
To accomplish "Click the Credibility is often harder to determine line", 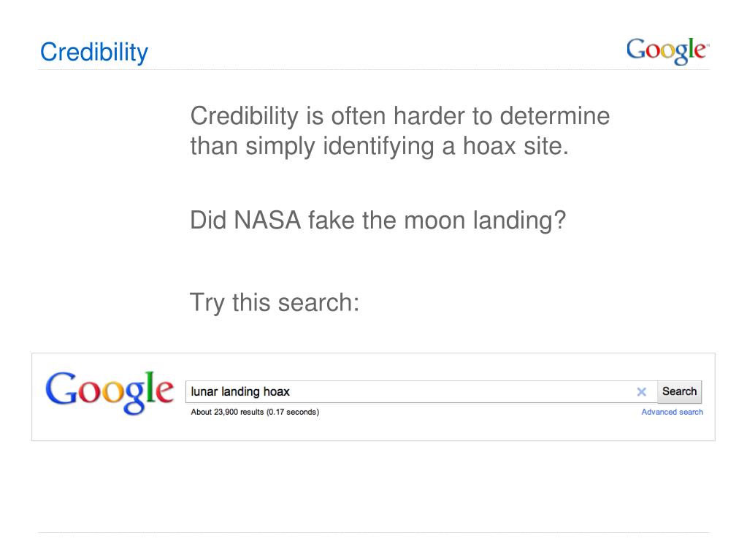I will (x=399, y=117).
